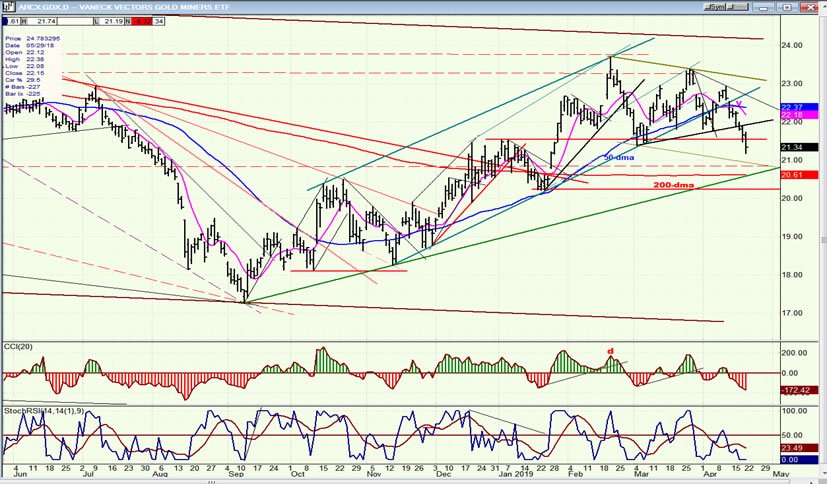Click the CCI 200.00 scale label
The image size is (827, 484).
click(793, 353)
